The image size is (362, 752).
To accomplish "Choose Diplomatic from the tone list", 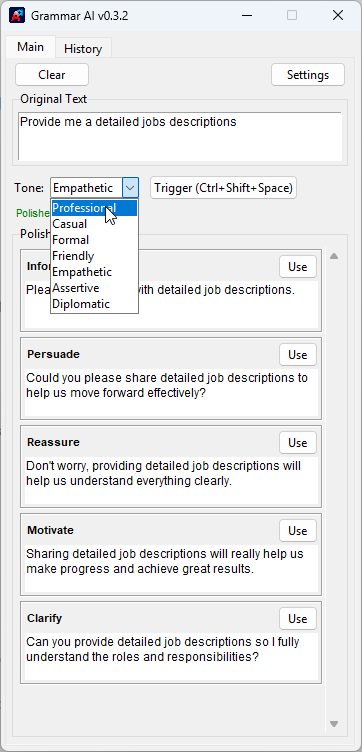I will point(94,304).
